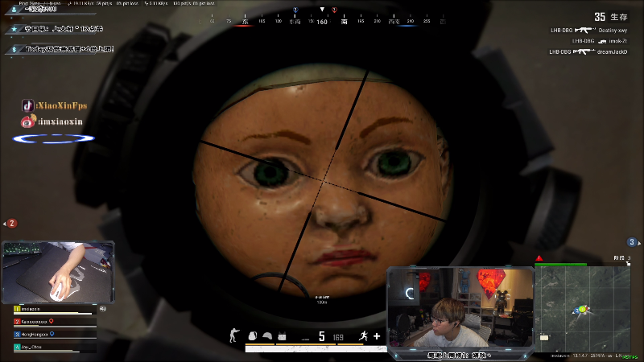Click the streamer face camera feed
The image size is (644, 362).
point(460,308)
